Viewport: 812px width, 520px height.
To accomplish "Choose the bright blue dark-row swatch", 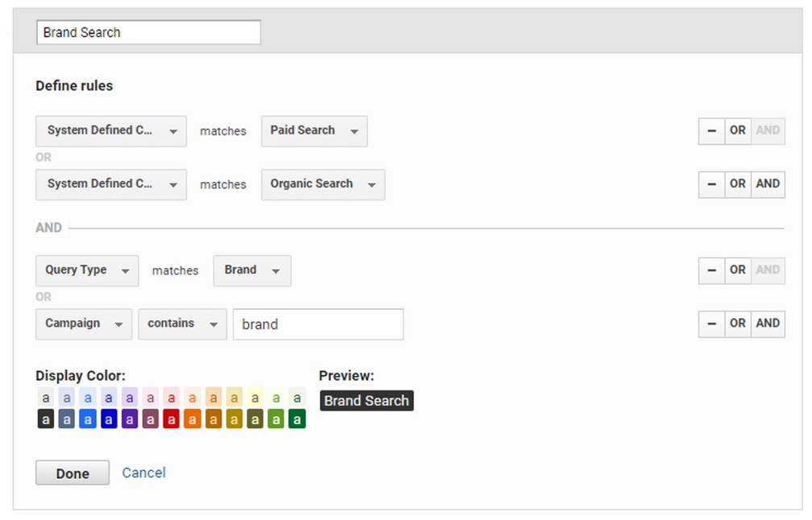I will pos(88,419).
